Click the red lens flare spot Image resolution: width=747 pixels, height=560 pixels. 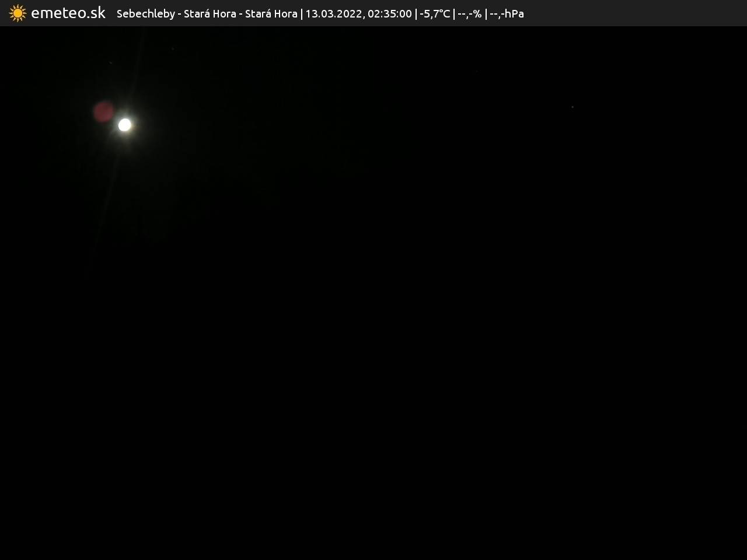104,111
